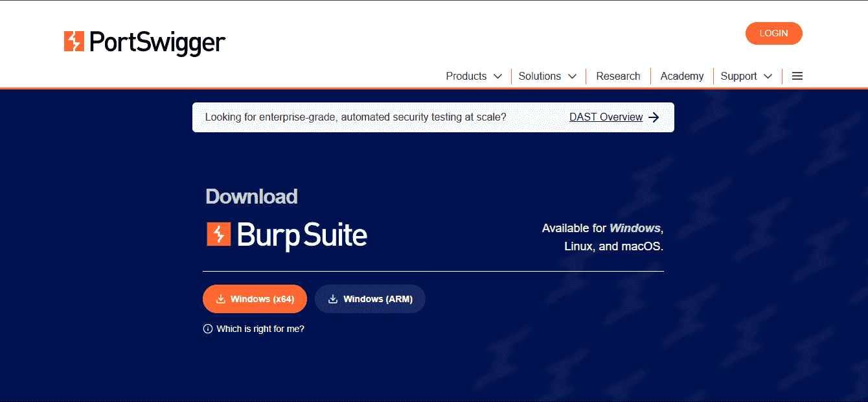Click the Linux, and macOS text
Image resolution: width=868 pixels, height=402 pixels.
pos(613,246)
